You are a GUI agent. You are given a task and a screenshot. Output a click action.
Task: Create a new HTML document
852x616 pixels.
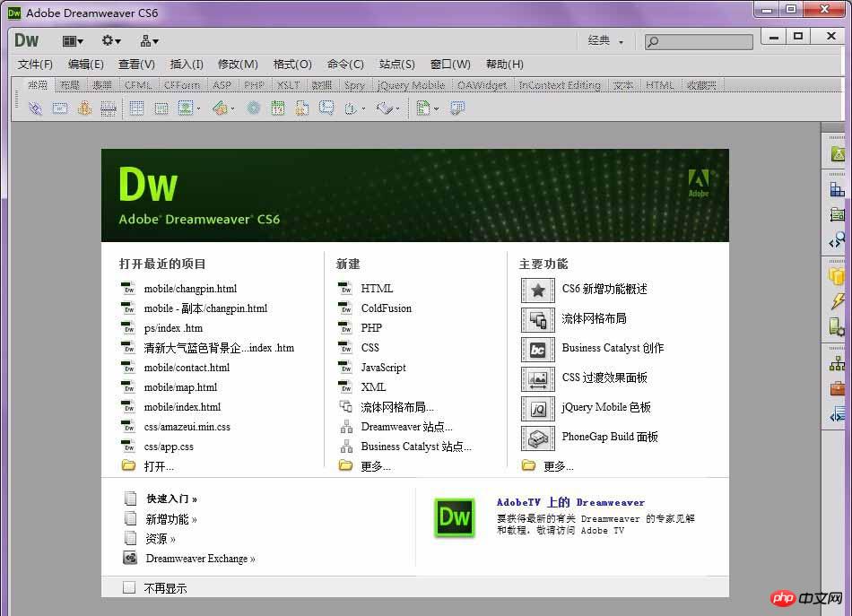click(377, 289)
